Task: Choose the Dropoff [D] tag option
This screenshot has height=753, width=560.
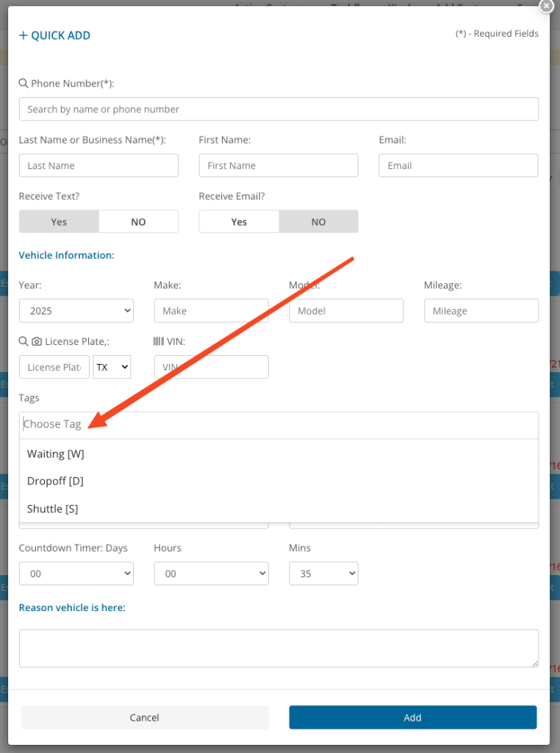Action: 55,481
